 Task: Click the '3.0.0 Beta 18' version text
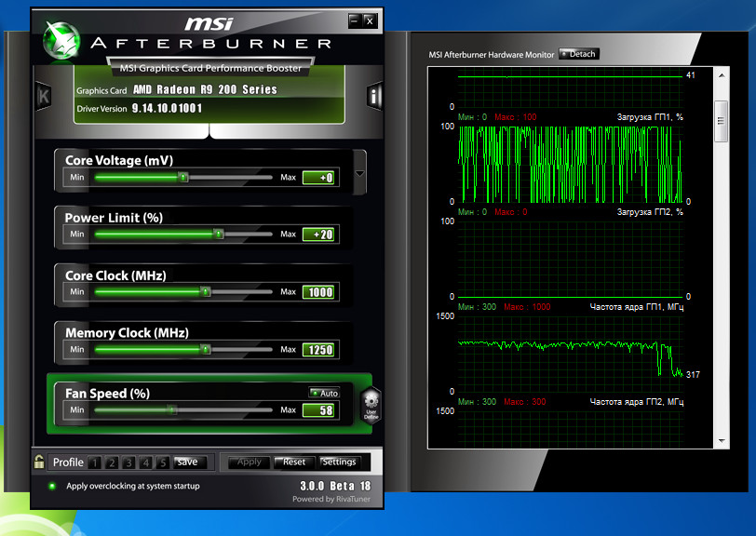(335, 486)
